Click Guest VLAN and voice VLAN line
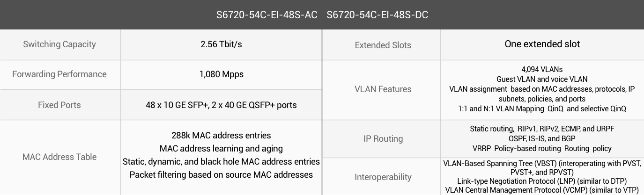644x195 pixels. coord(542,79)
